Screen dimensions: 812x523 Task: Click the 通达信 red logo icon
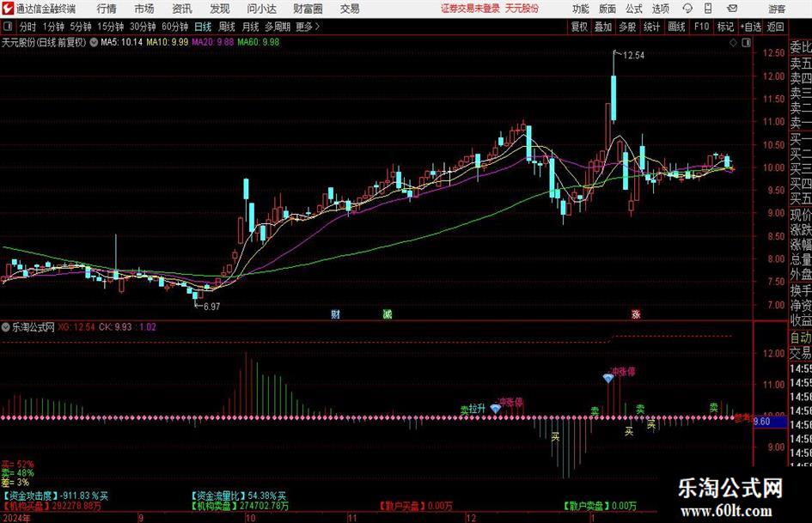(7, 9)
